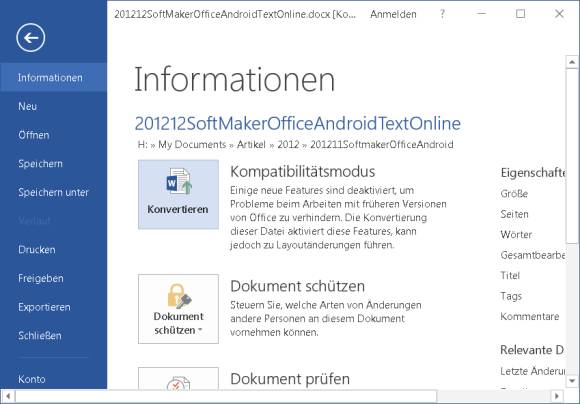
Task: Minimize the Word window
Action: tap(482, 14)
